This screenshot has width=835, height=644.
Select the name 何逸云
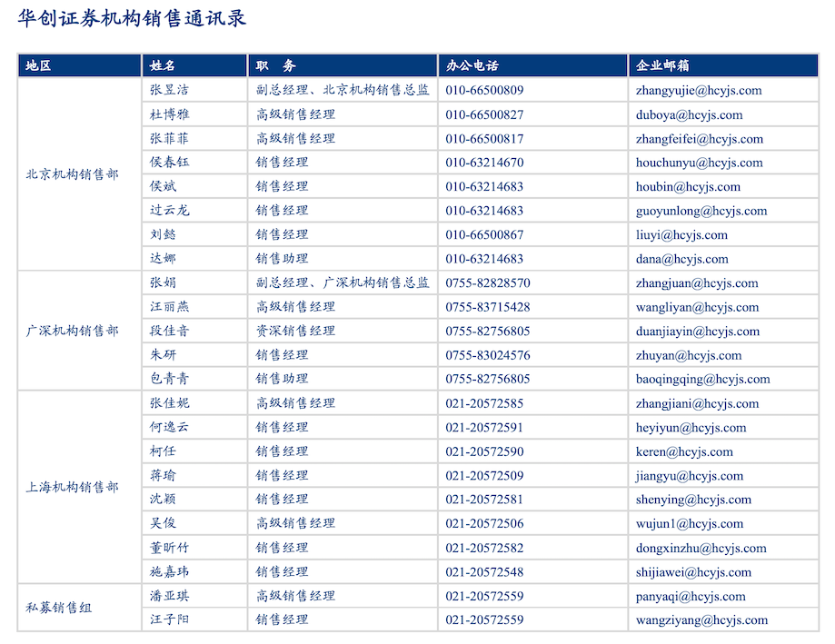click(x=169, y=427)
